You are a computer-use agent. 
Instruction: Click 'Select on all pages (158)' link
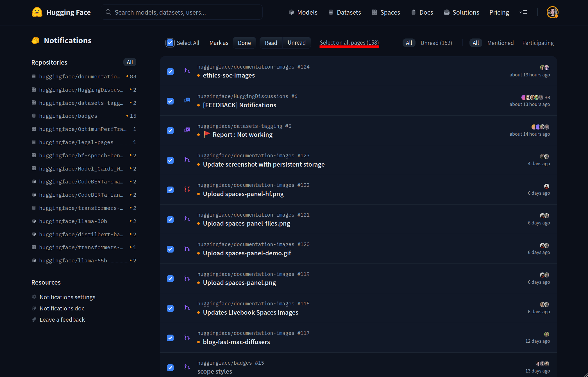tap(349, 43)
